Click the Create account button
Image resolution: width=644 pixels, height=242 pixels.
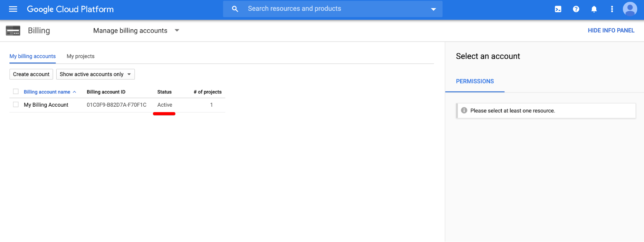tap(31, 74)
